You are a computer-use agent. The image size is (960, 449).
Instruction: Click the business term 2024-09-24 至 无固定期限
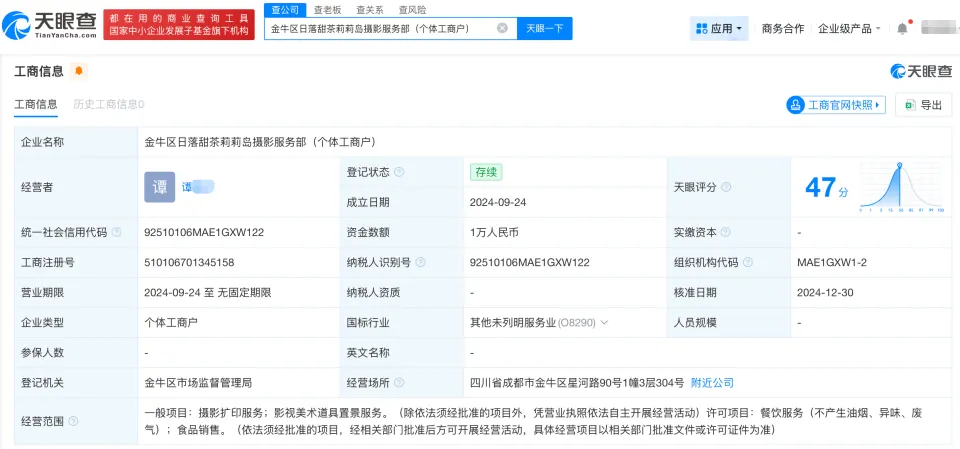(208, 292)
